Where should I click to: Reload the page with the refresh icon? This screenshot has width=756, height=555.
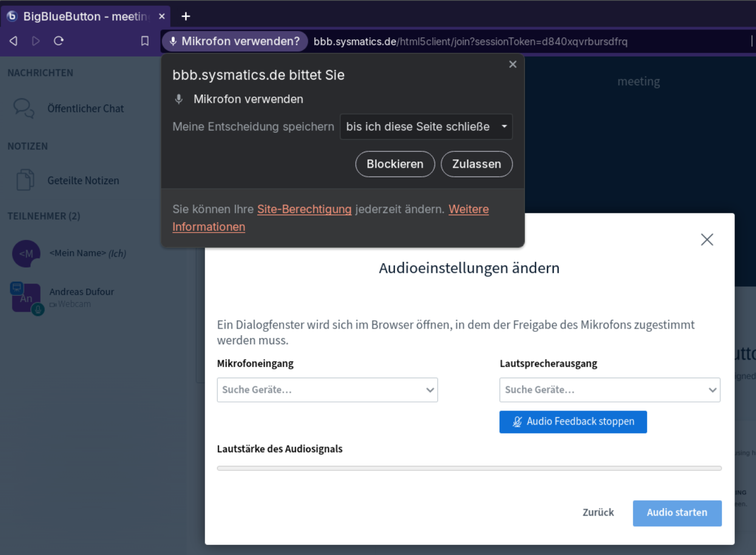click(59, 41)
